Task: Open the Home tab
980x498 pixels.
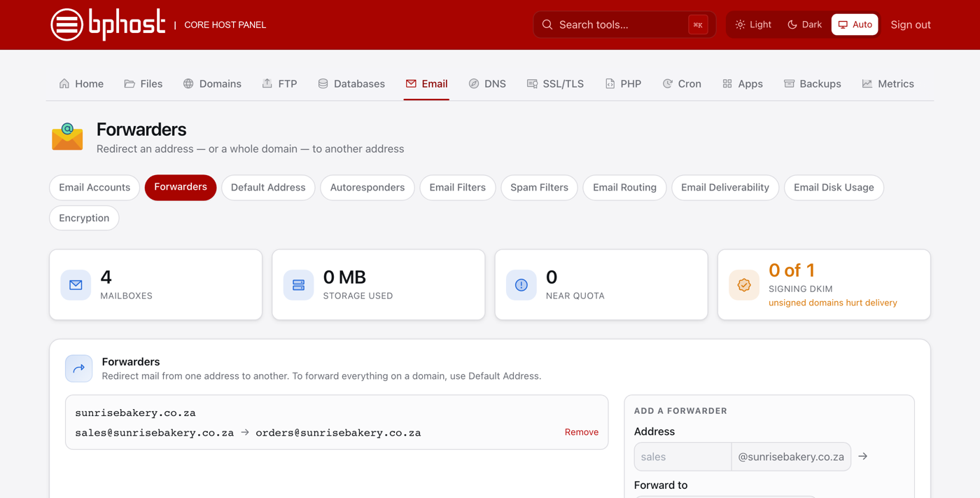Action: coord(81,83)
